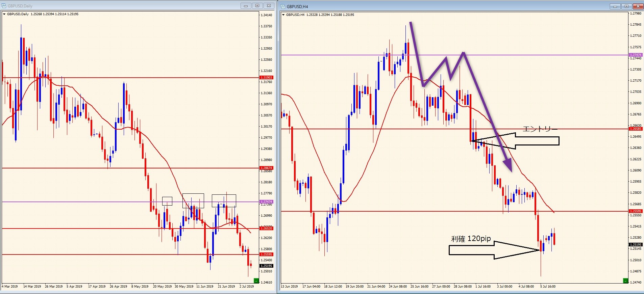Screen dimensions: 644x294
Task: Click the black 1.25195 current price on H4
Action: point(636,245)
